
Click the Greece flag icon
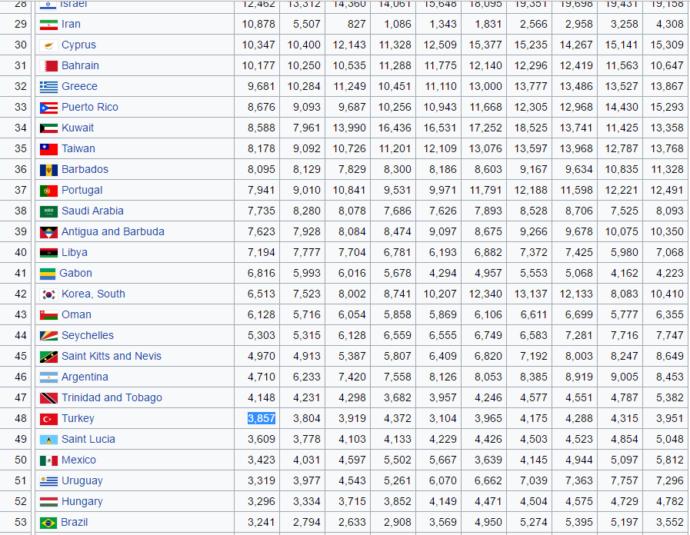pyautogui.click(x=48, y=87)
